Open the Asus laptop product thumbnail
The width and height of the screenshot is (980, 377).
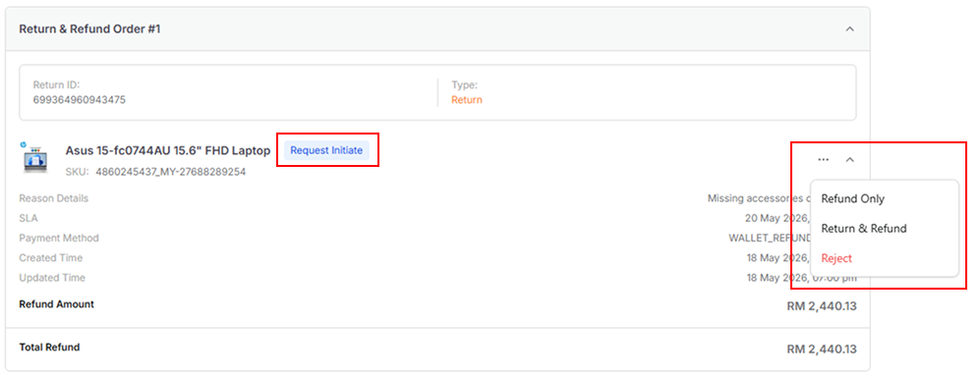coord(35,158)
